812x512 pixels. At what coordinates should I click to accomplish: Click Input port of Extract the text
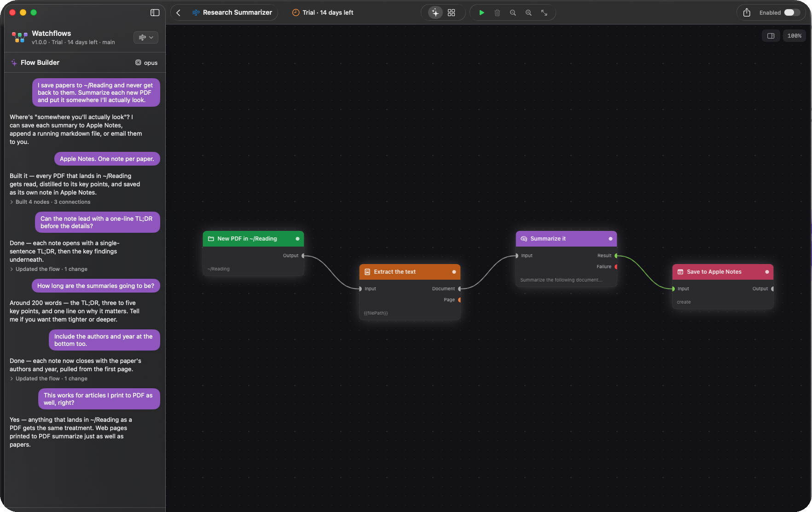click(x=360, y=289)
